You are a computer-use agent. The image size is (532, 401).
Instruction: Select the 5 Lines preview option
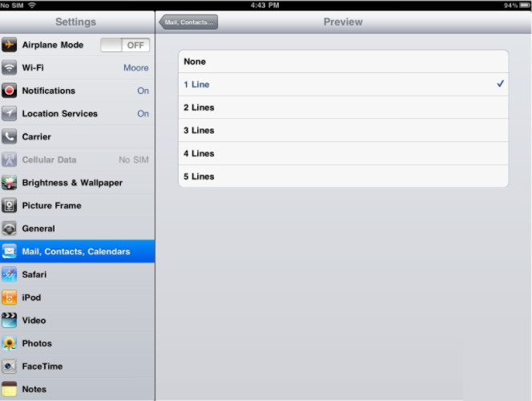click(x=343, y=176)
